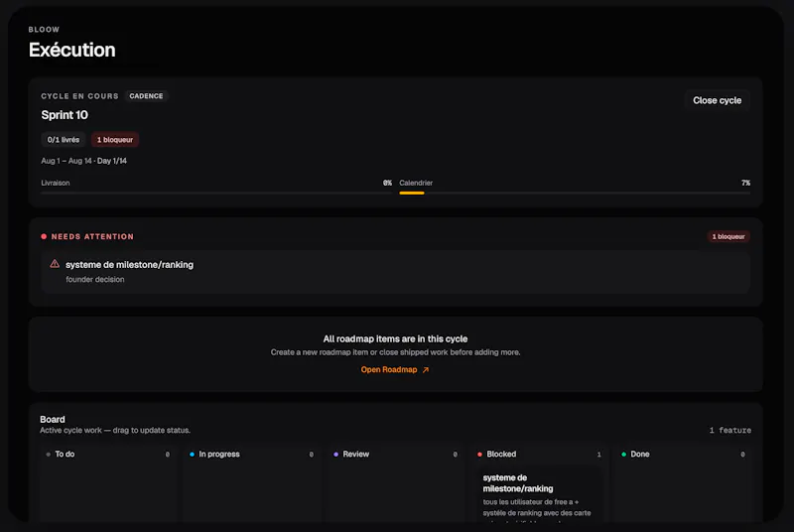Image resolution: width=794 pixels, height=532 pixels.
Task: Click 'All roadmap items are in this cycle' heading
Action: tap(395, 338)
